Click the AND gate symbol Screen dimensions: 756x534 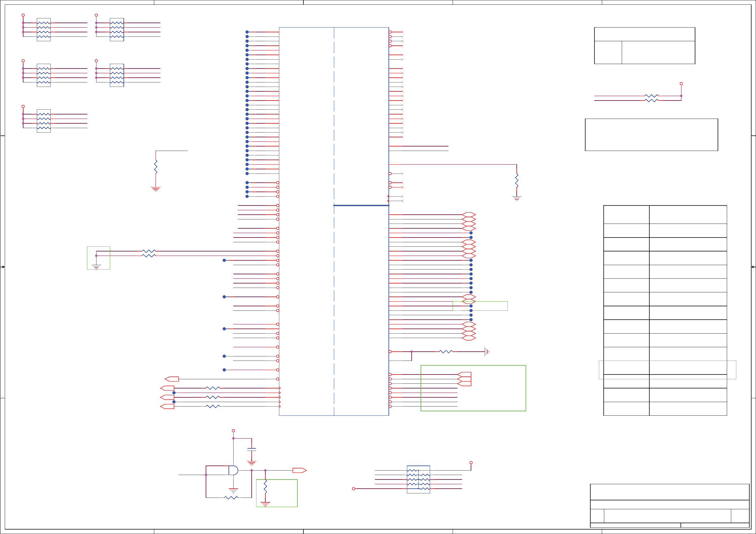[233, 471]
